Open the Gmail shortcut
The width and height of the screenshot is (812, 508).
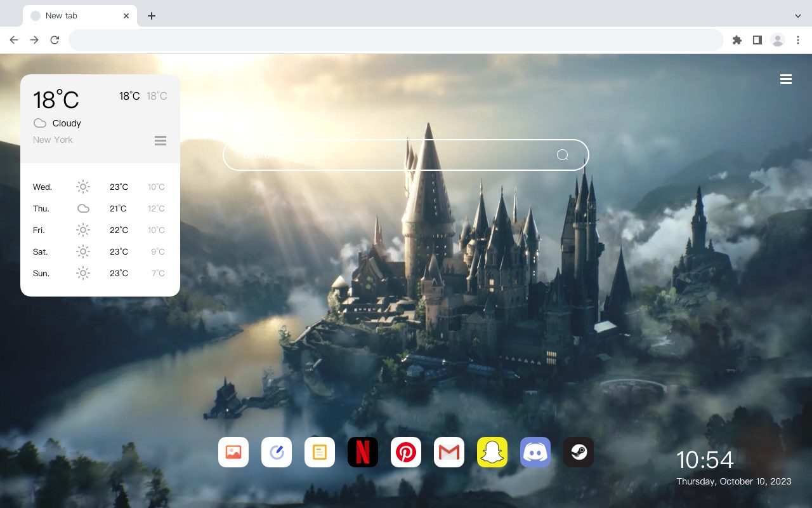pos(449,452)
